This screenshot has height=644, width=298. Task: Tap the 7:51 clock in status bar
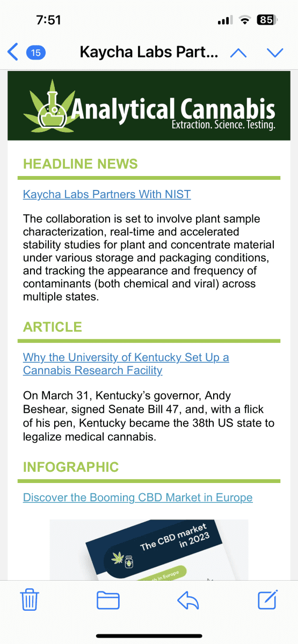(48, 20)
